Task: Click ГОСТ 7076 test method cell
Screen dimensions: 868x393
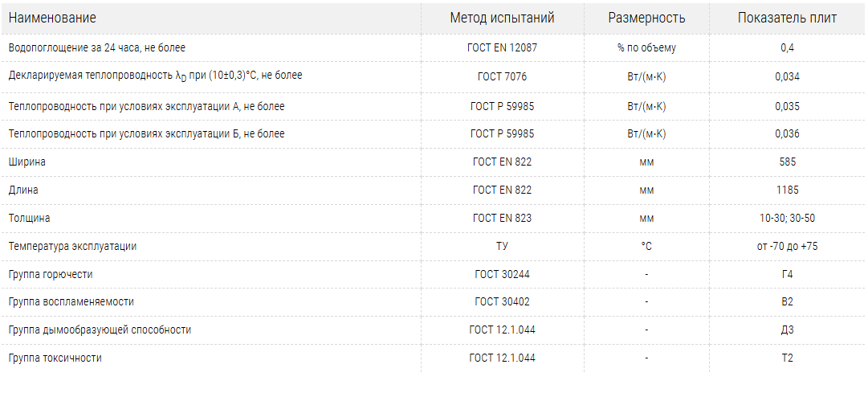Action: tap(502, 77)
